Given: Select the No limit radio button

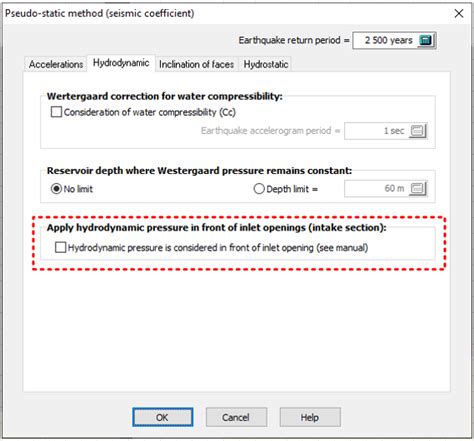Looking at the screenshot, I should pos(56,189).
